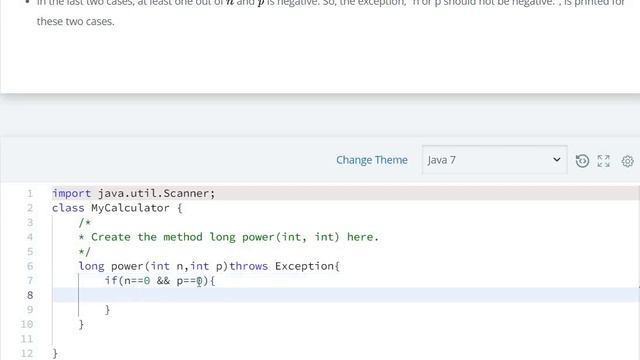Open editor settings gear icon
Image resolution: width=640 pixels, height=360 pixels.
(627, 161)
